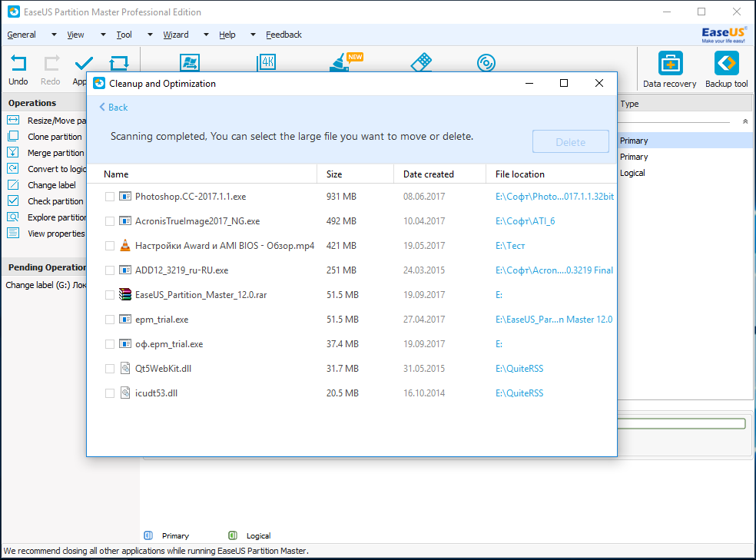The height and width of the screenshot is (560, 756).
Task: Click the Explore partition icon
Action: (13, 217)
